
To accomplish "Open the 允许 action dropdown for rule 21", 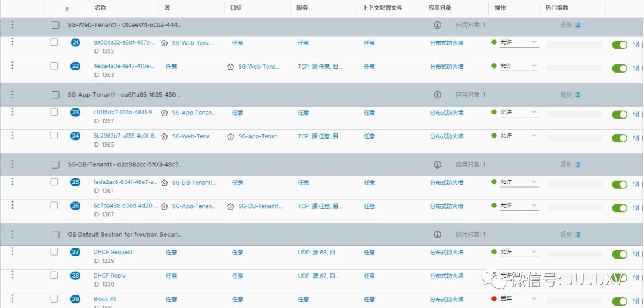I will (518, 43).
